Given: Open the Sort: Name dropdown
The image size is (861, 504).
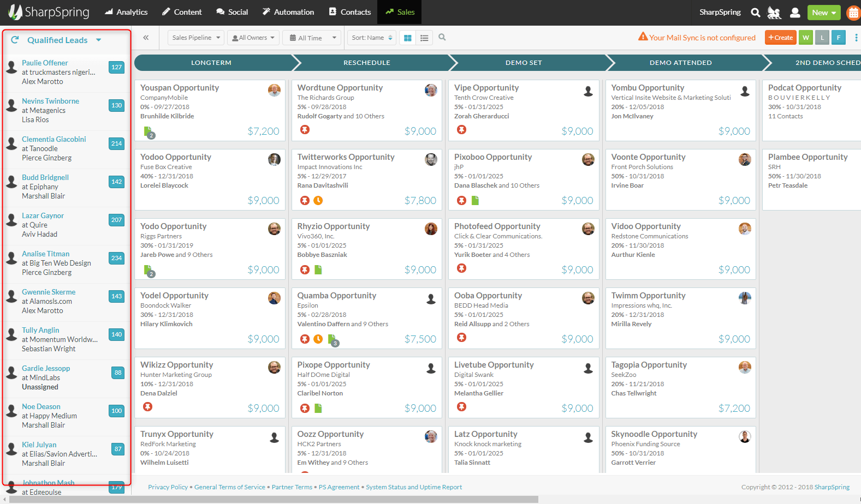Looking at the screenshot, I should tap(372, 38).
